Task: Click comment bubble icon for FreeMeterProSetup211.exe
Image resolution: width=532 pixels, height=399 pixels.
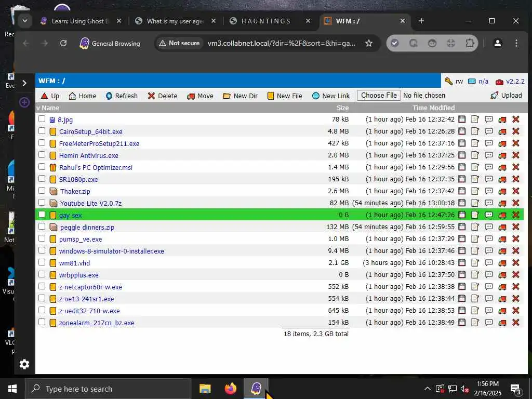Action: click(488, 143)
